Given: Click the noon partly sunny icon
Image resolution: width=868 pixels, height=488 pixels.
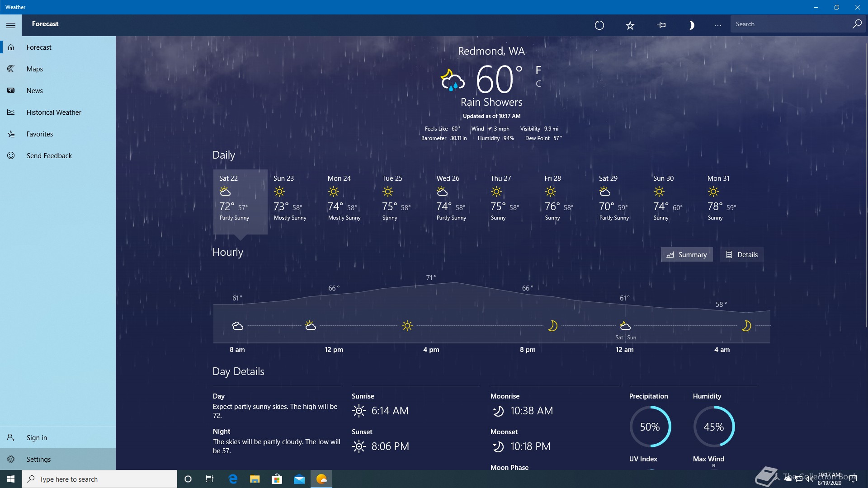Looking at the screenshot, I should (x=310, y=325).
